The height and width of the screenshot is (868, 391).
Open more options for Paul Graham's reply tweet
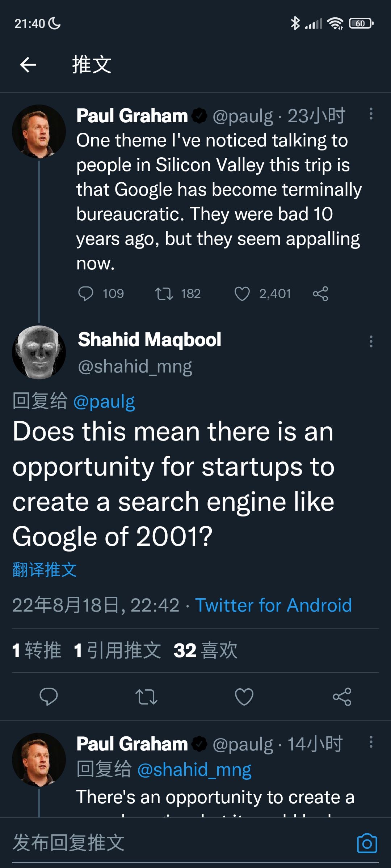[x=371, y=742]
